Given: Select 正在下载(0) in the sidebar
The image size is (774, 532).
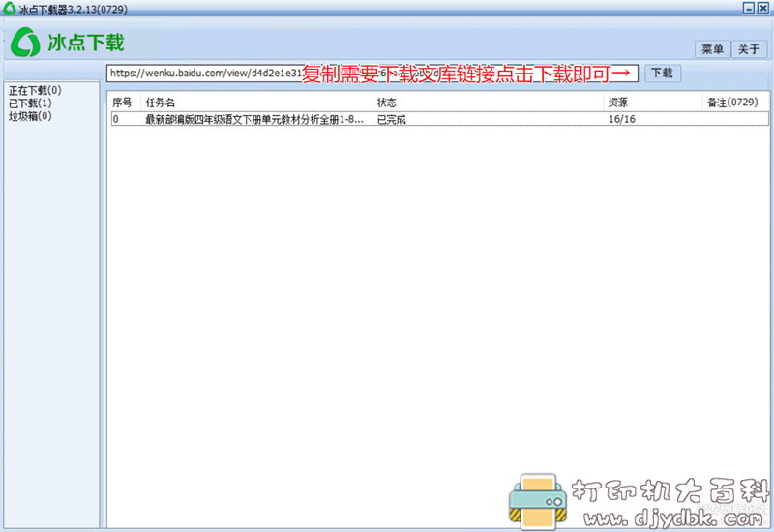Looking at the screenshot, I should pos(35,90).
